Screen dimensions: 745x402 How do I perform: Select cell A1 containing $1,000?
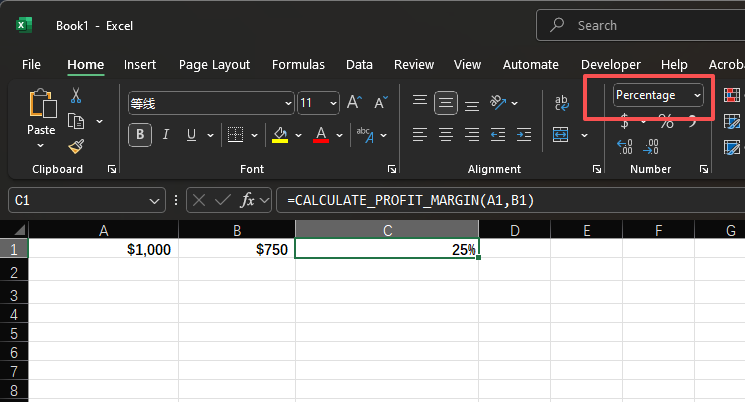104,249
